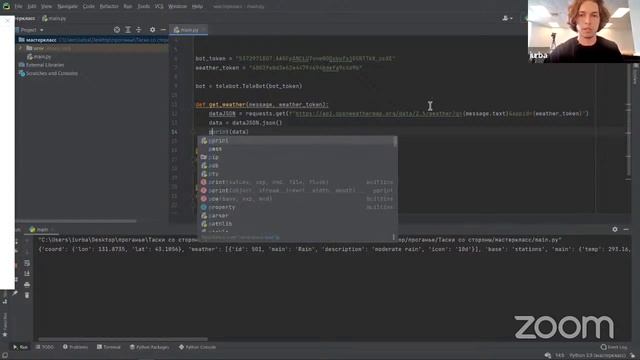Click the select opened file target icon
This screenshot has height=360, width=640.
pos(117,30)
